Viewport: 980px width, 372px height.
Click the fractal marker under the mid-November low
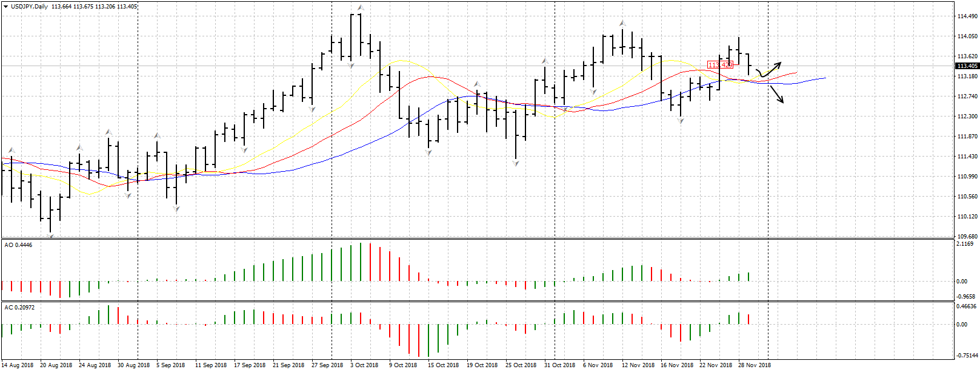(681, 122)
